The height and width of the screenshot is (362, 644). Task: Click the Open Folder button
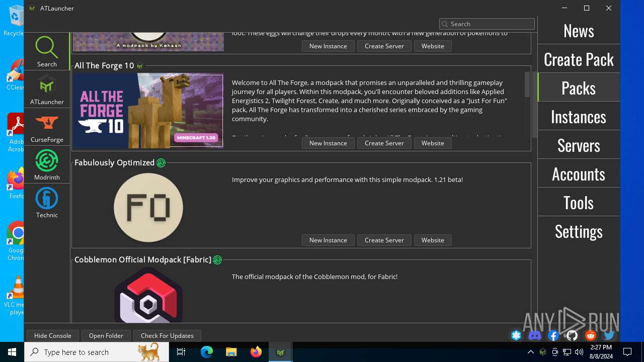(x=106, y=335)
